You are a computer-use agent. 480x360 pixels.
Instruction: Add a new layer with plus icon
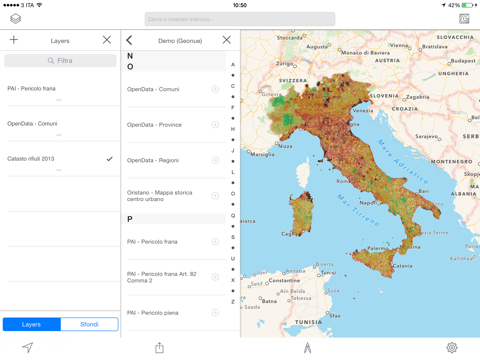[14, 40]
